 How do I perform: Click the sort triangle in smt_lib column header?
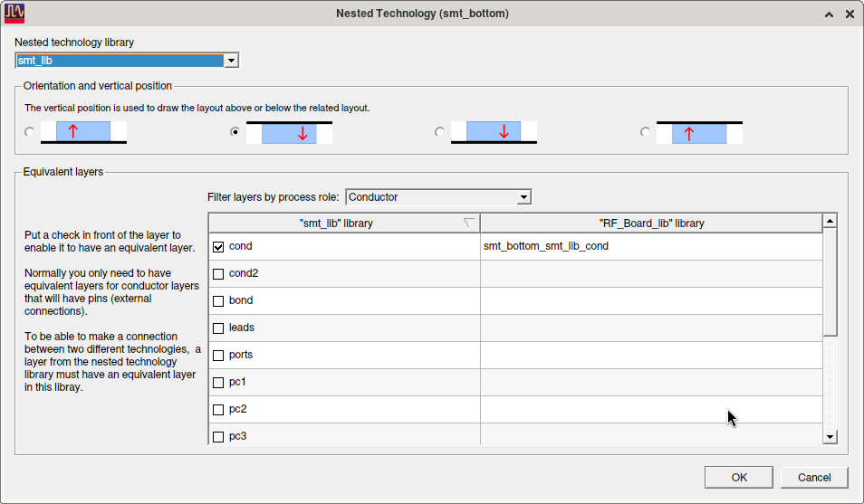click(468, 223)
